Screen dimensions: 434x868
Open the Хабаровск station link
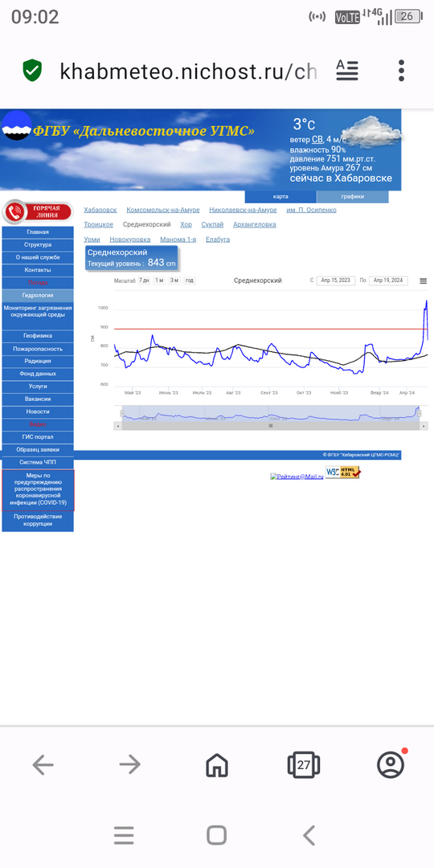tap(100, 210)
